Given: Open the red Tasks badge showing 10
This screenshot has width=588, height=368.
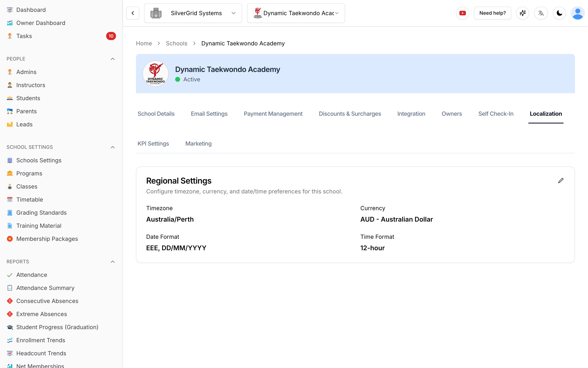Looking at the screenshot, I should coord(111,36).
